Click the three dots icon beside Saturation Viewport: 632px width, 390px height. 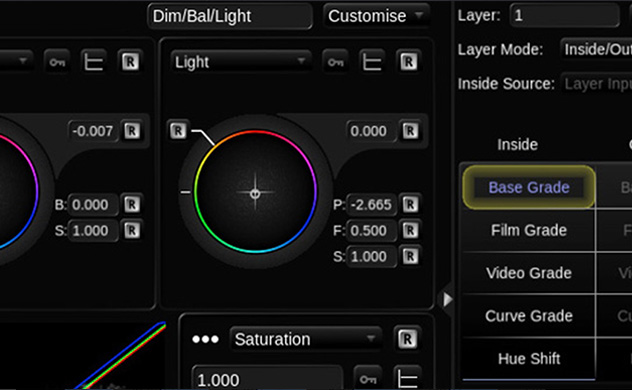coord(205,339)
